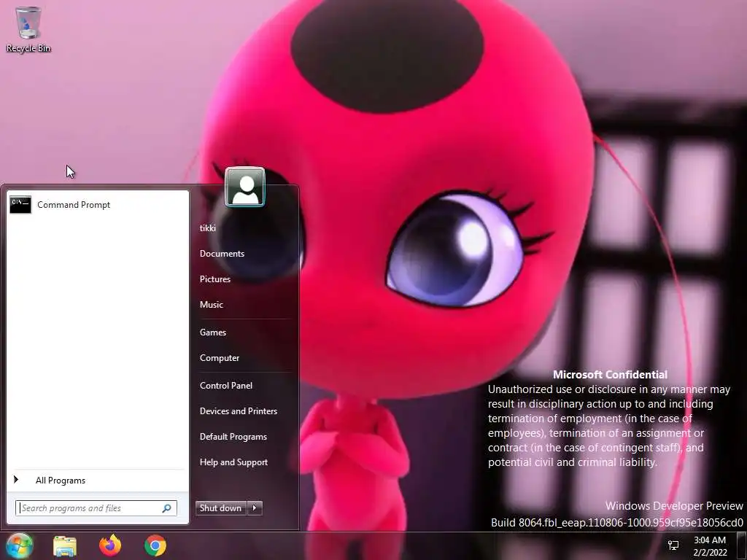
Task: Open Devices and Printers
Action: [239, 411]
